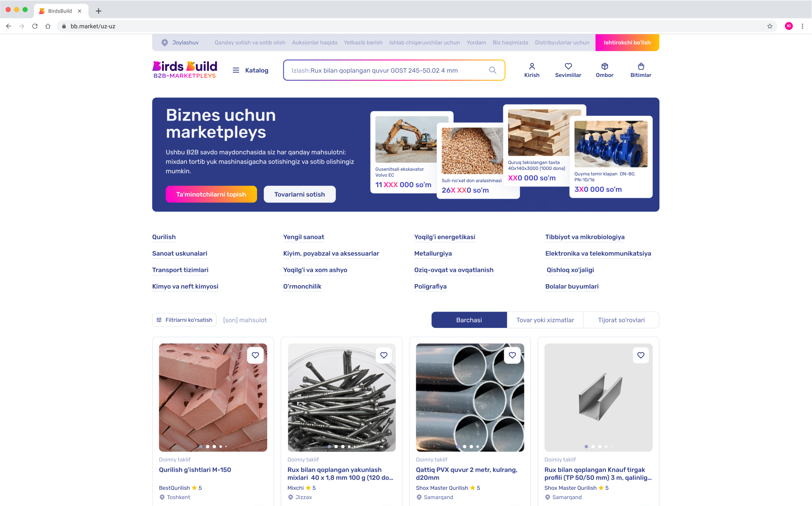Close the BirdsBuild browser tab
The width and height of the screenshot is (812, 506).
click(80, 11)
